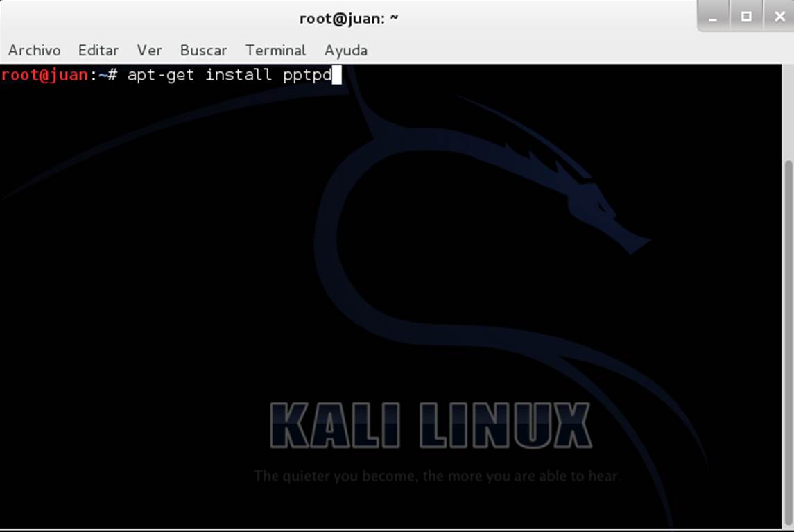Screen dimensions: 794x532
Task: Minimize the terminal window
Action: pos(713,16)
